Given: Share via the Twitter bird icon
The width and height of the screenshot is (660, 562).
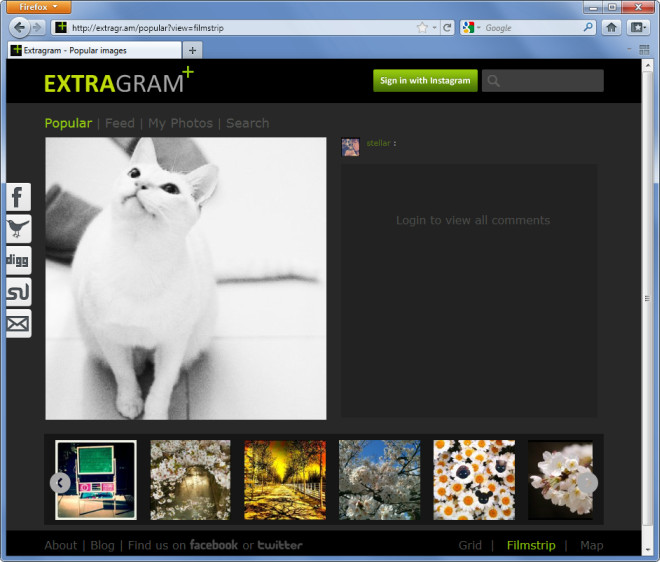Looking at the screenshot, I should pyautogui.click(x=18, y=229).
